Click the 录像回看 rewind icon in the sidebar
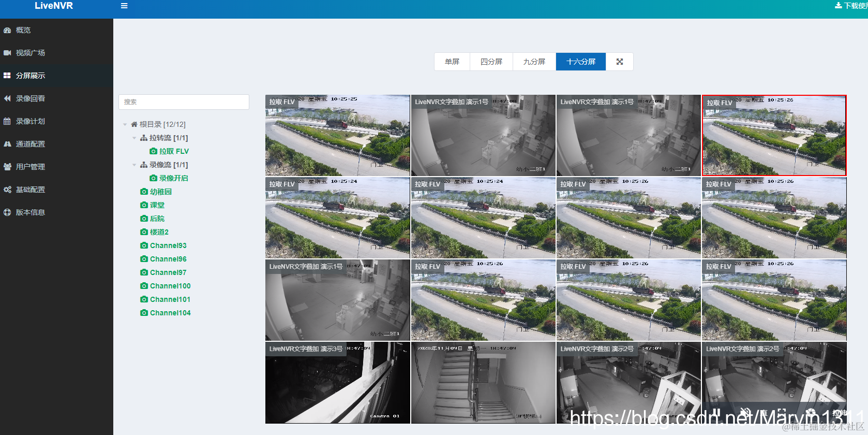The height and width of the screenshot is (435, 868). 7,98
